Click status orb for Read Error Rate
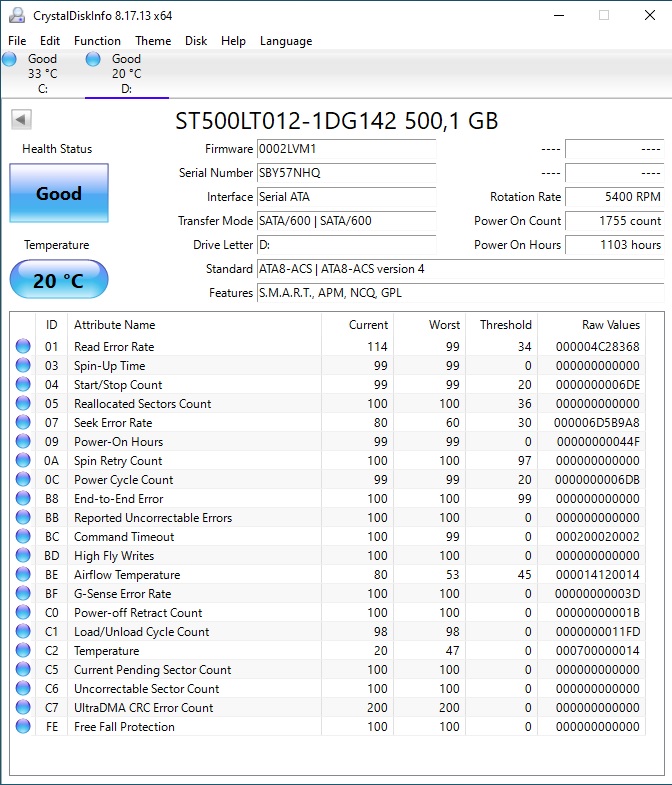The height and width of the screenshot is (785, 672). tap(23, 346)
